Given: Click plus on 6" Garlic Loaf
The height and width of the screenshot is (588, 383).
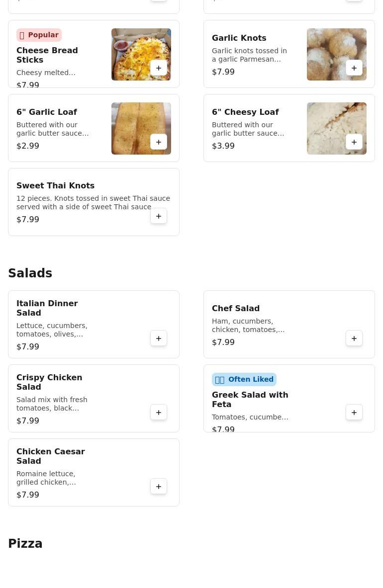Looking at the screenshot, I should pos(159,142).
